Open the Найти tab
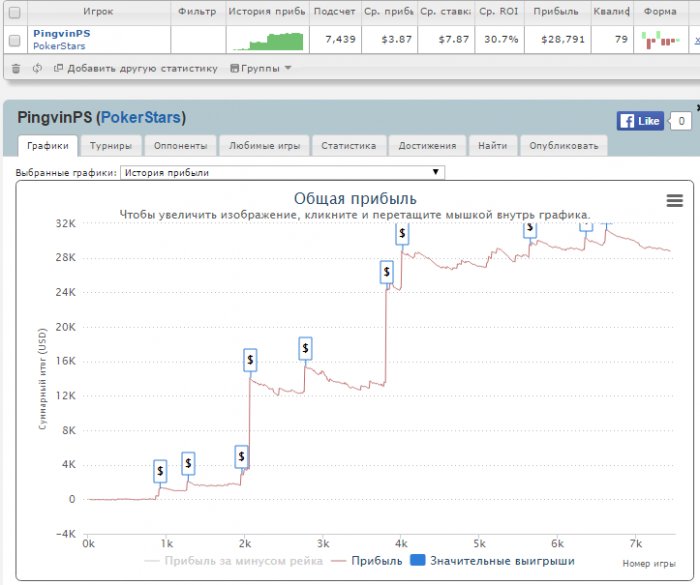Viewport: 700px width, 585px height. [492, 146]
